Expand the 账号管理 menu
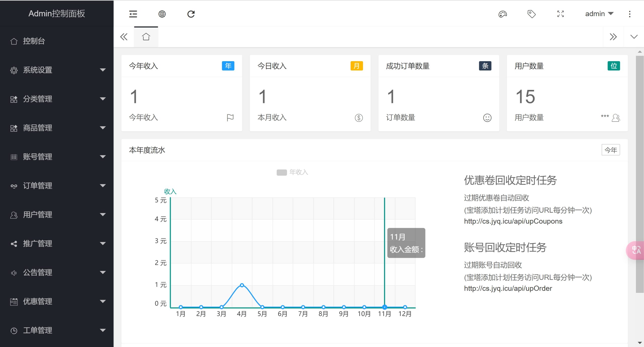 pyautogui.click(x=57, y=157)
